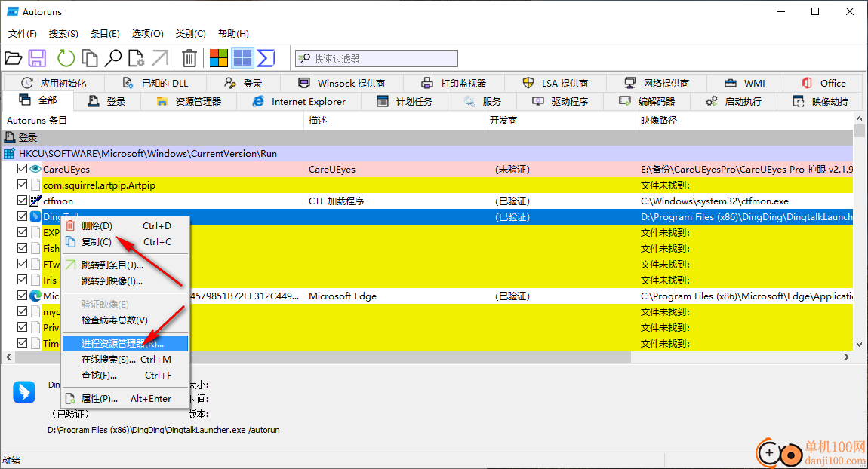This screenshot has height=469, width=868.
Task: Choose 属性(P)... in context menu
Action: click(125, 399)
